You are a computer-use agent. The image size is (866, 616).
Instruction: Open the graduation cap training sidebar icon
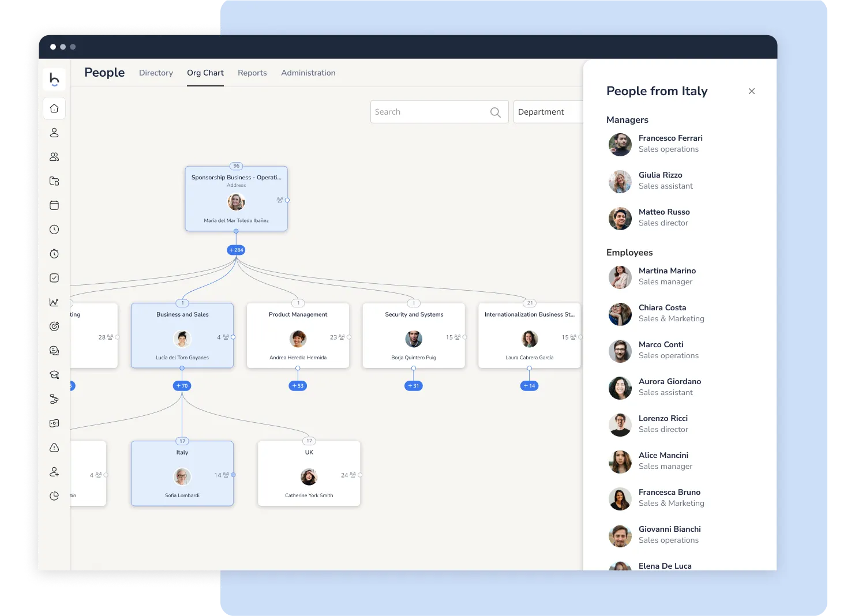point(54,375)
